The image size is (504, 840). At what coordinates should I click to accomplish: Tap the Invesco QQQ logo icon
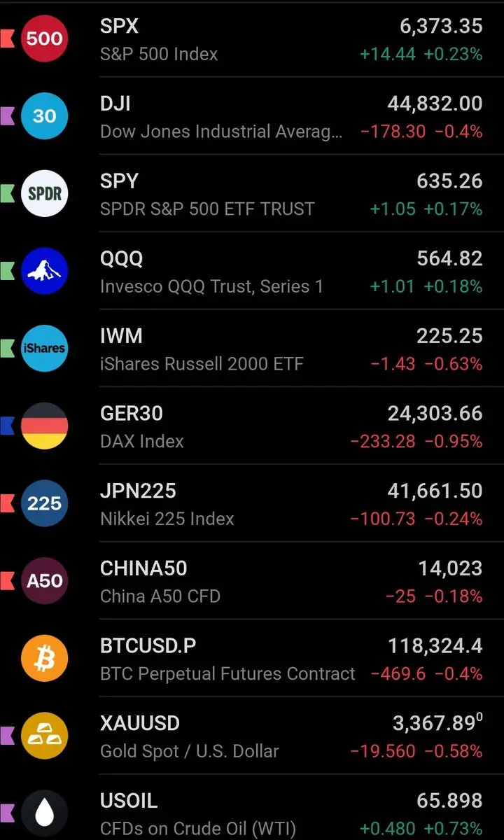pyautogui.click(x=44, y=271)
